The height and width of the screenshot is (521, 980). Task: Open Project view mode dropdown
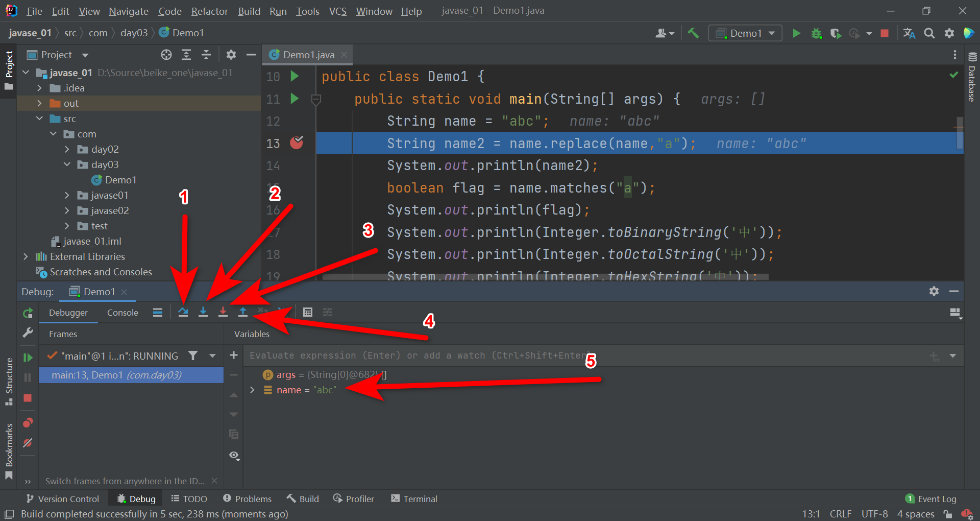85,55
